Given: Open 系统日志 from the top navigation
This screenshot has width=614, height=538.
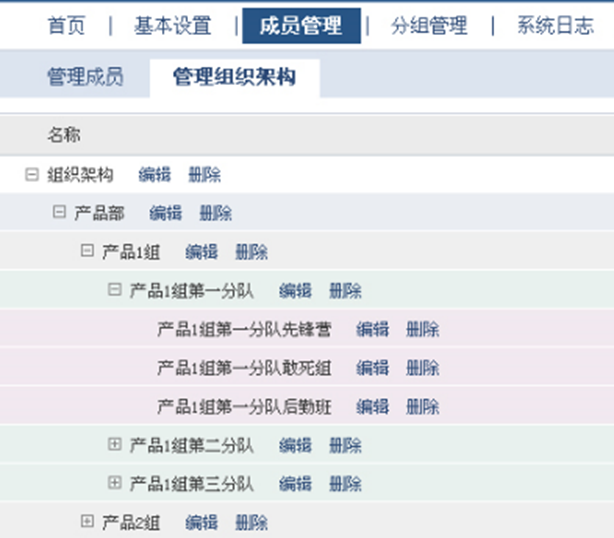Looking at the screenshot, I should 555,26.
